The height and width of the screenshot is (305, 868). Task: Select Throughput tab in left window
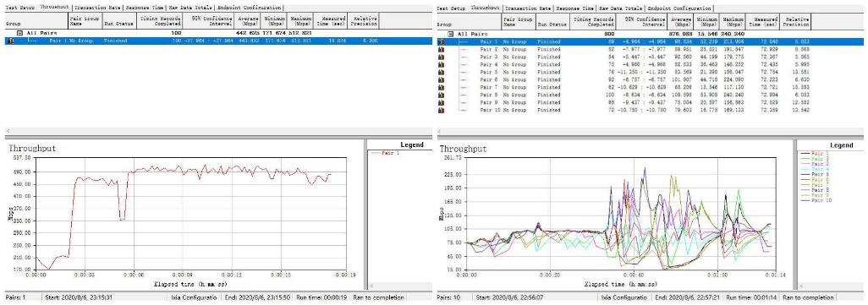[53, 8]
